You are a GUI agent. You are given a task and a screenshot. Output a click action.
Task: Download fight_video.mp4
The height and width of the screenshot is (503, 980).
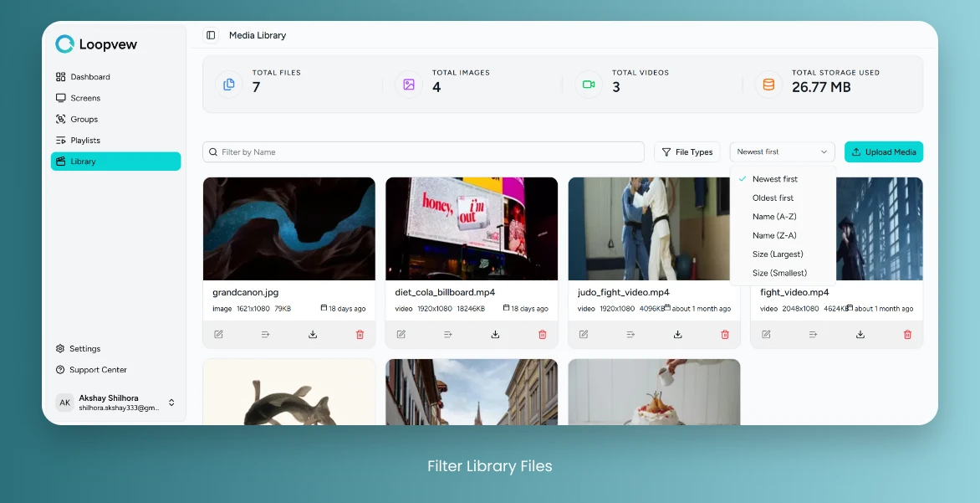tap(860, 335)
